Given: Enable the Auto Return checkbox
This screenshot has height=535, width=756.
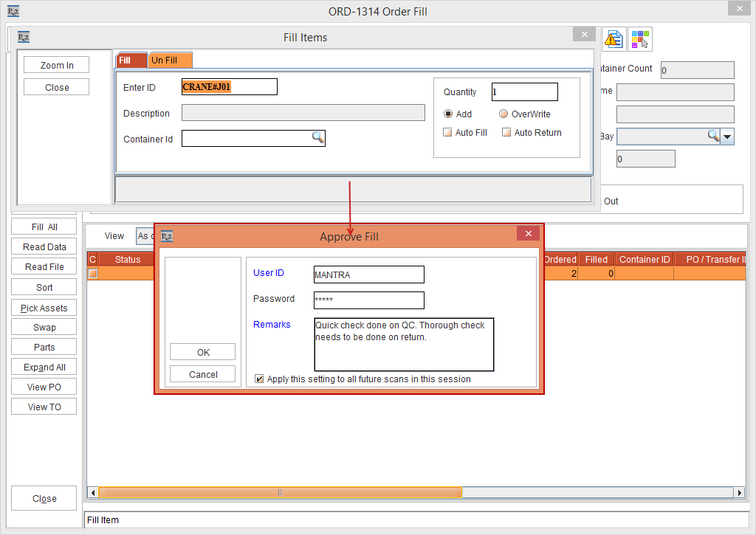Looking at the screenshot, I should coord(506,133).
